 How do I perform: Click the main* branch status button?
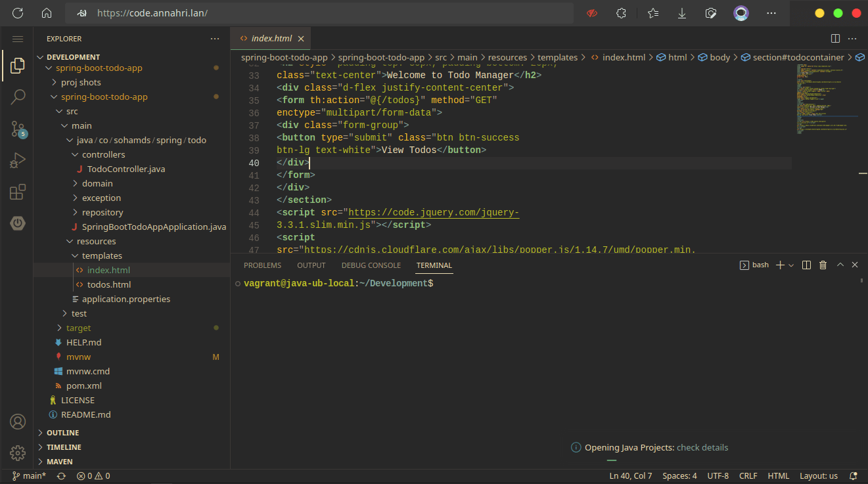coord(30,476)
